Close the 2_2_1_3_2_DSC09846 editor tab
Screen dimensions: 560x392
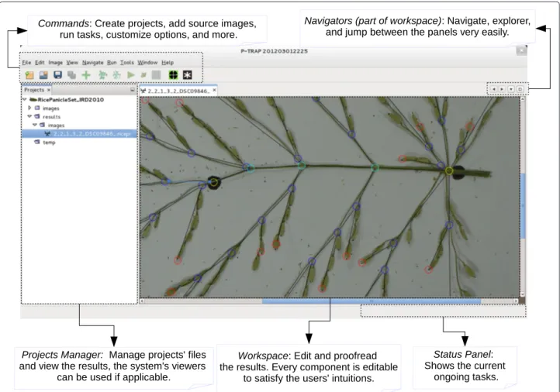(214, 90)
